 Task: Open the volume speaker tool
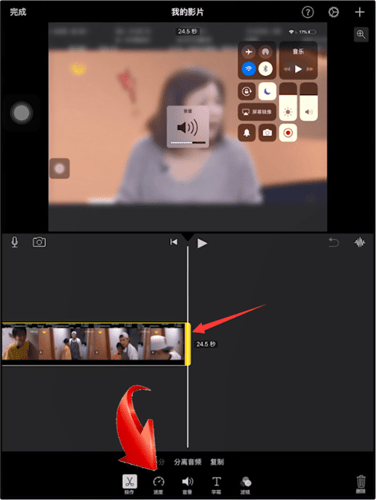click(187, 485)
